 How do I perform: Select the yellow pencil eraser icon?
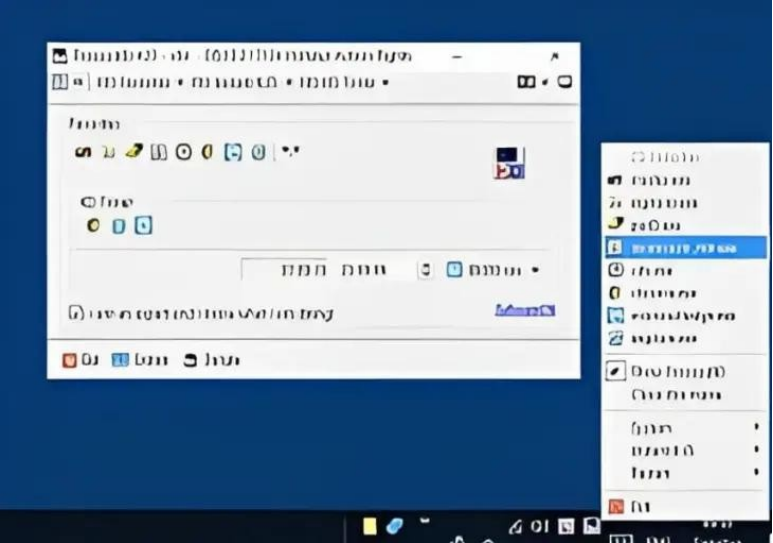pos(134,151)
